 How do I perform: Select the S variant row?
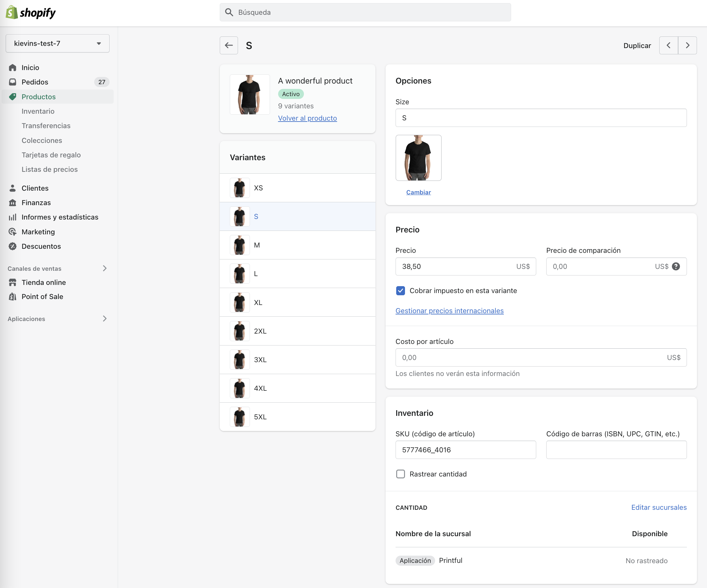point(298,216)
